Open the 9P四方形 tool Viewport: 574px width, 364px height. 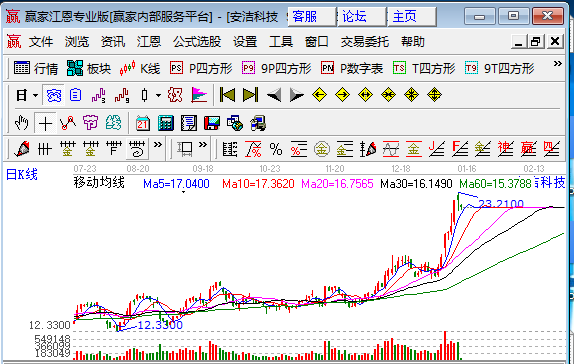point(276,68)
